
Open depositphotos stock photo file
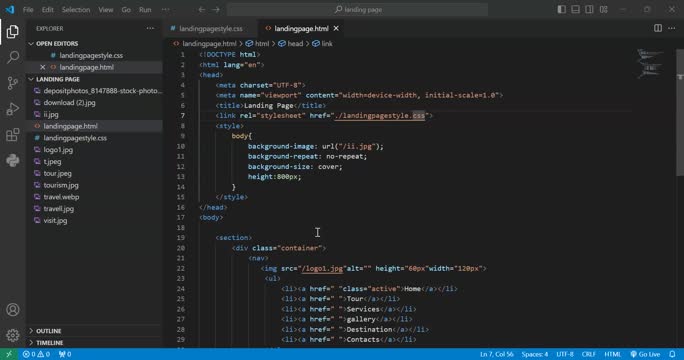coord(103,91)
